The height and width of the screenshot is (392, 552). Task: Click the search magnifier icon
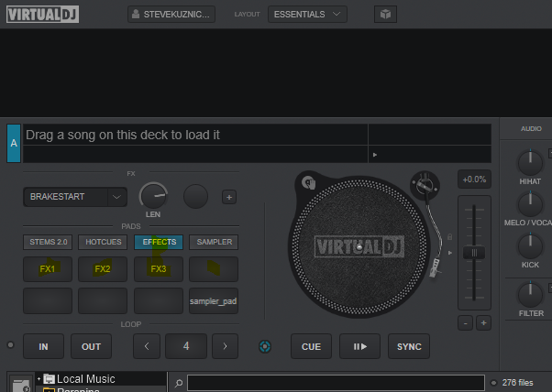pos(179,383)
